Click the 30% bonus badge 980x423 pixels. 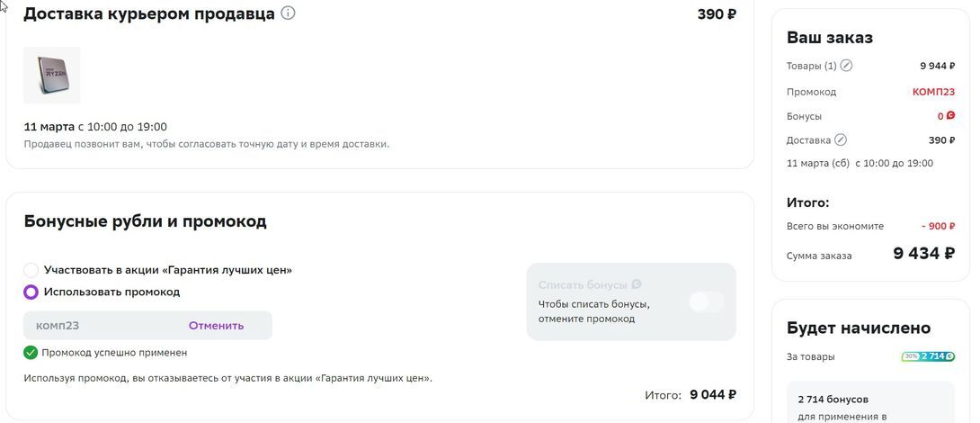tap(911, 356)
